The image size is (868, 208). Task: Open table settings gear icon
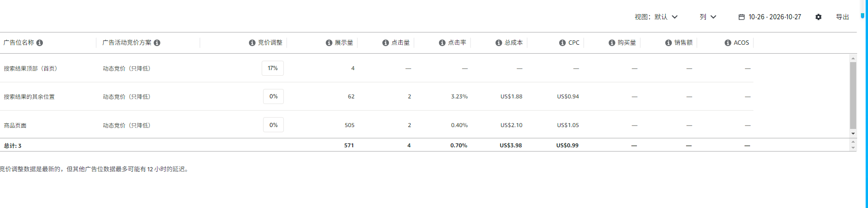tap(818, 17)
